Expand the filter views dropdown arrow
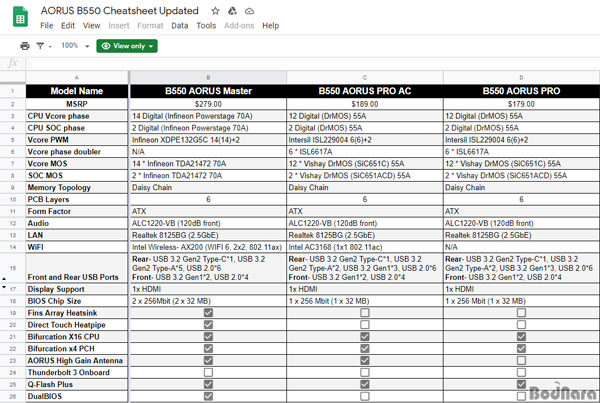600x403 pixels. [50, 46]
